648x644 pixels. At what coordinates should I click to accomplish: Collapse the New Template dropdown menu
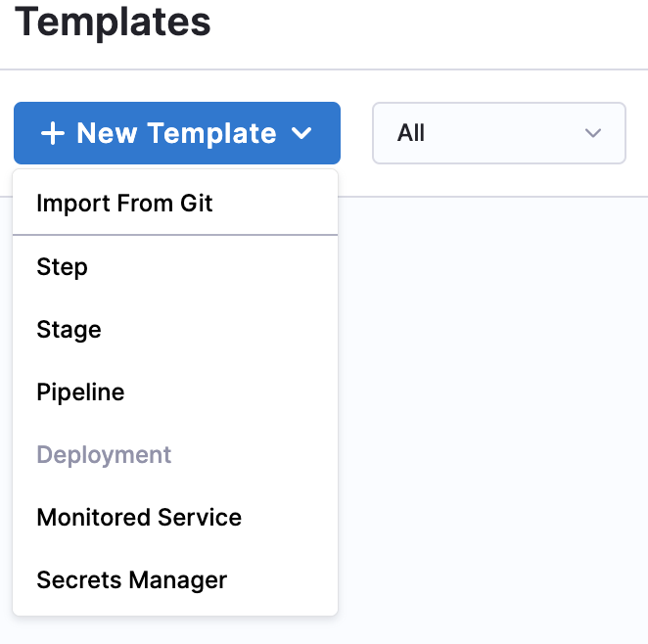[177, 133]
